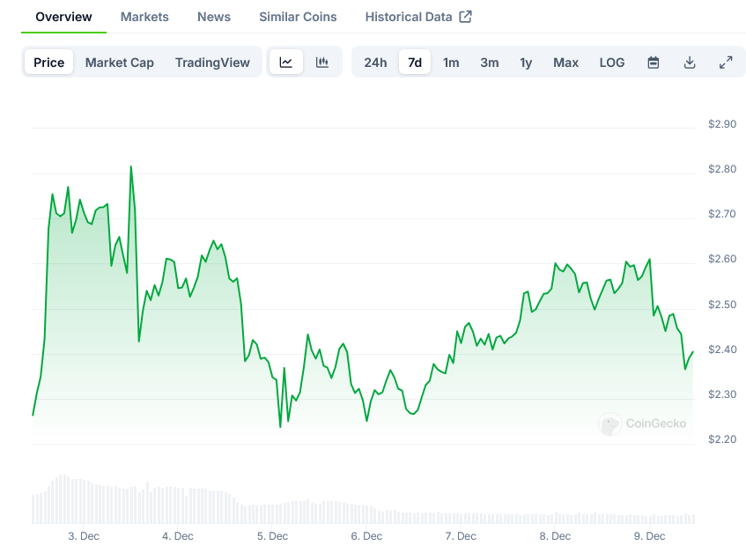Go to the News tab
Viewport: 746px width, 560px height.
pos(214,17)
